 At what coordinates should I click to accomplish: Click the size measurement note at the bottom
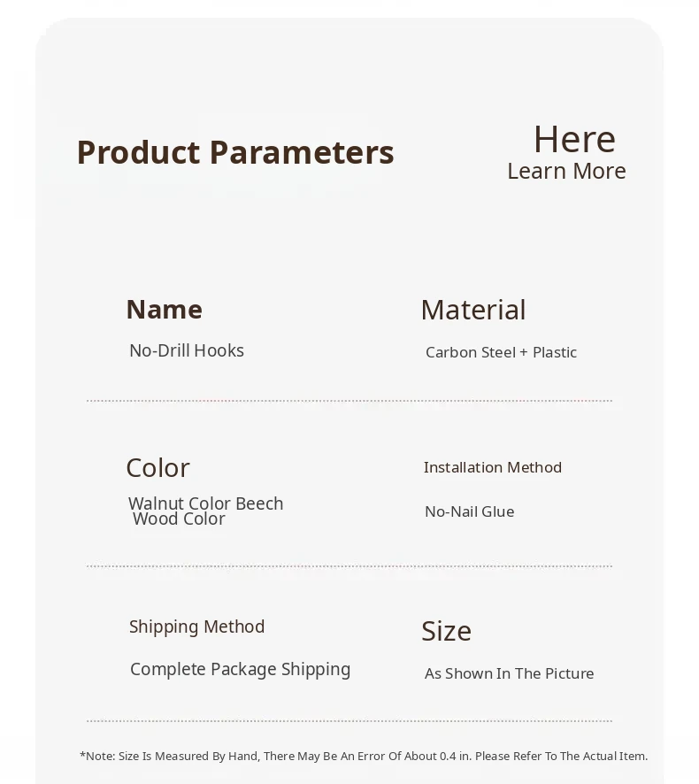coord(364,756)
